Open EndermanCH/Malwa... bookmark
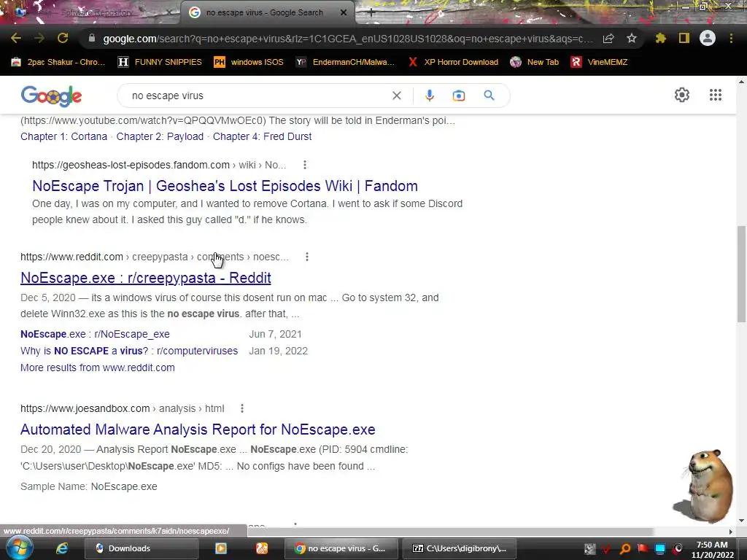This screenshot has width=747, height=560. pyautogui.click(x=345, y=62)
